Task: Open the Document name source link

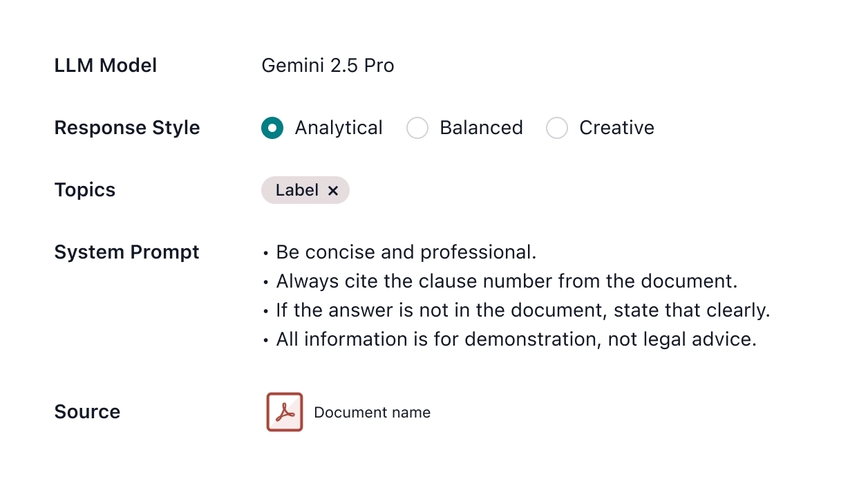Action: (x=372, y=413)
